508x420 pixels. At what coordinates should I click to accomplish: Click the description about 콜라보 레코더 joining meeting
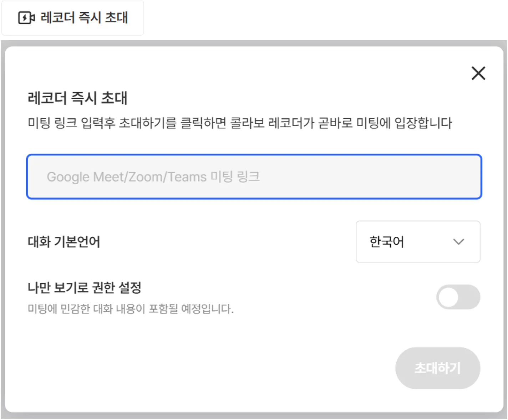pyautogui.click(x=240, y=123)
